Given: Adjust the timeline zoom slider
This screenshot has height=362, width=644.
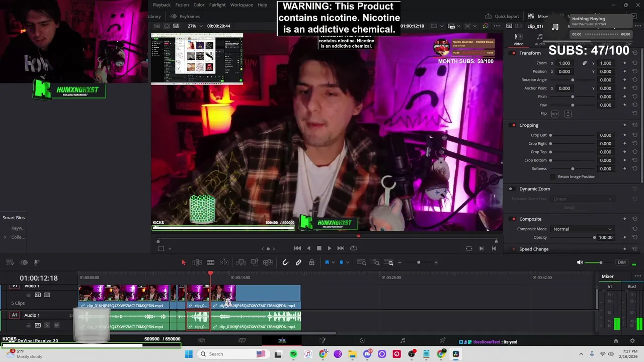Looking at the screenshot, I should [x=418, y=262].
